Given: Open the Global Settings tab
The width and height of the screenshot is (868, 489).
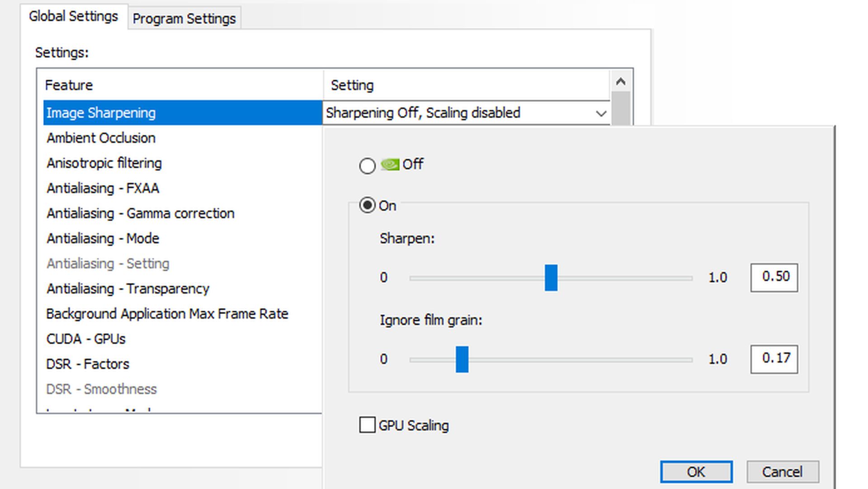Looking at the screenshot, I should pos(73,16).
